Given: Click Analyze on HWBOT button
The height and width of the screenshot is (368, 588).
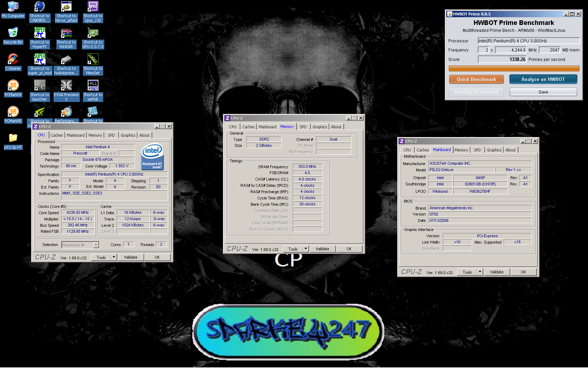Looking at the screenshot, I should pyautogui.click(x=543, y=79).
